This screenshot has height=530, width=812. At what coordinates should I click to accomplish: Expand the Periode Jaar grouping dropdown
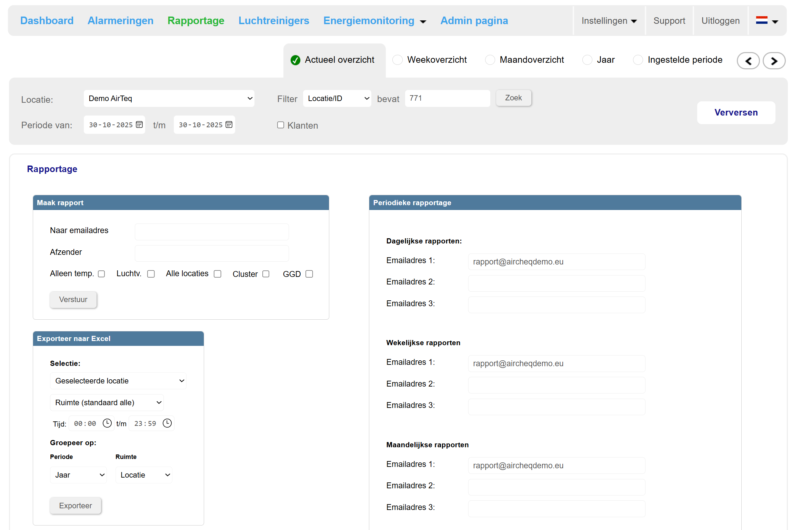pyautogui.click(x=79, y=475)
